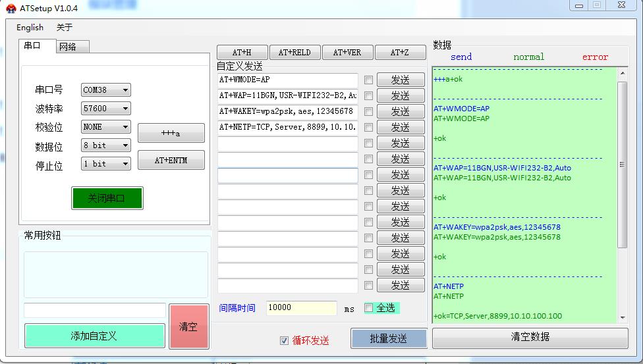This screenshot has height=364, width=643.
Task: Switch to the 网络 tab
Action: pos(68,47)
